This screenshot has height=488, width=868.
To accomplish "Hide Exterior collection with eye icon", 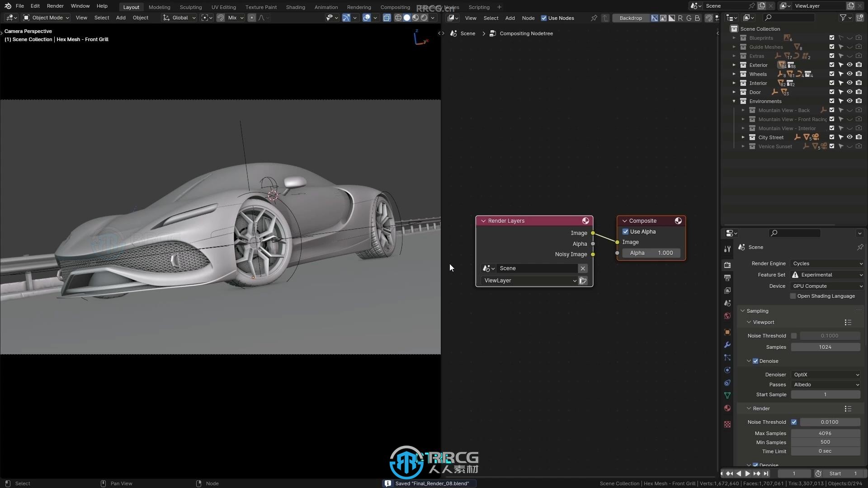I will pyautogui.click(x=849, y=65).
